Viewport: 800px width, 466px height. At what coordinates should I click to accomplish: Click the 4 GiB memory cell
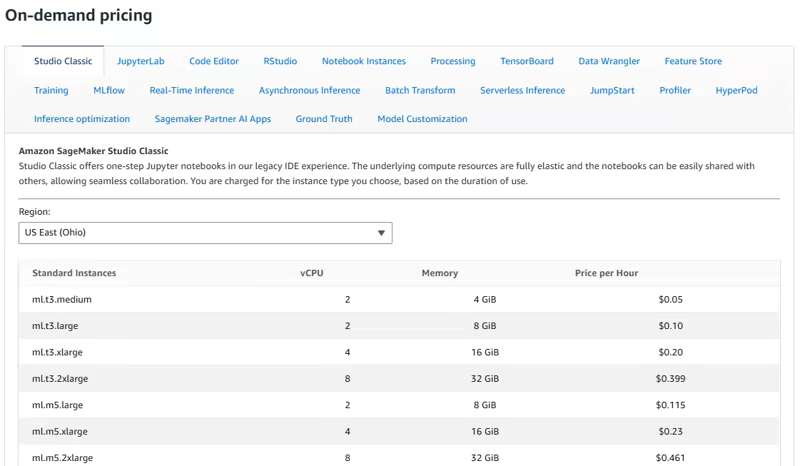(485, 300)
